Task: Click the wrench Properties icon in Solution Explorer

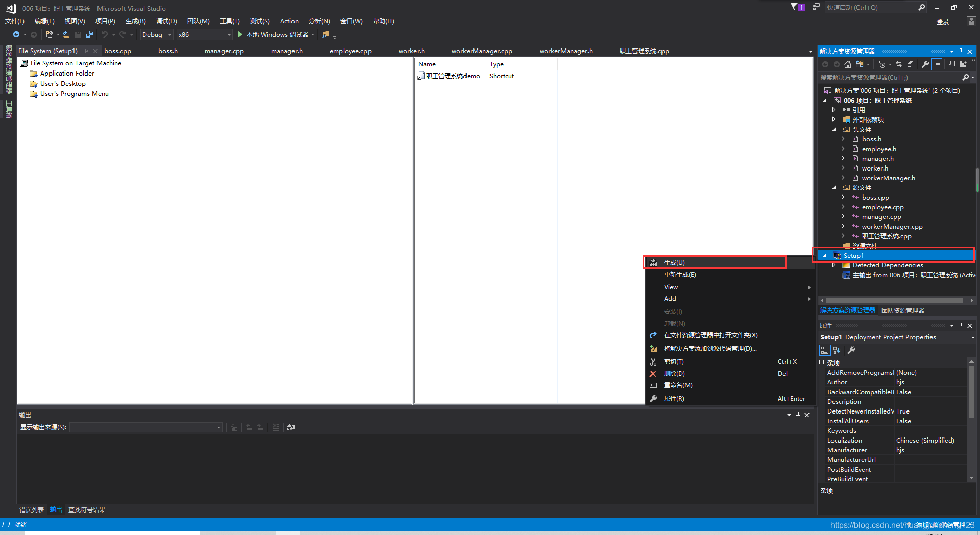Action: tap(925, 64)
